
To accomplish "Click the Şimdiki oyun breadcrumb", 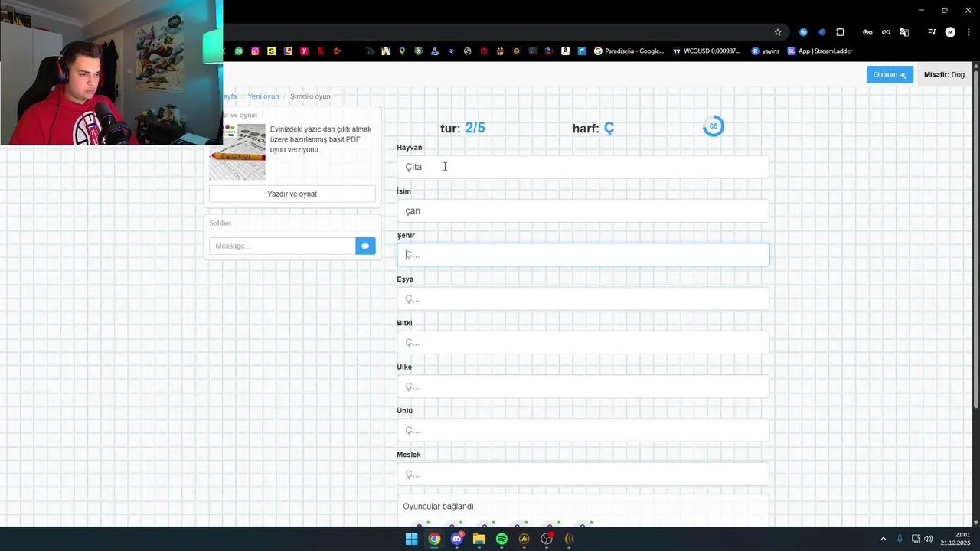I will pos(310,96).
